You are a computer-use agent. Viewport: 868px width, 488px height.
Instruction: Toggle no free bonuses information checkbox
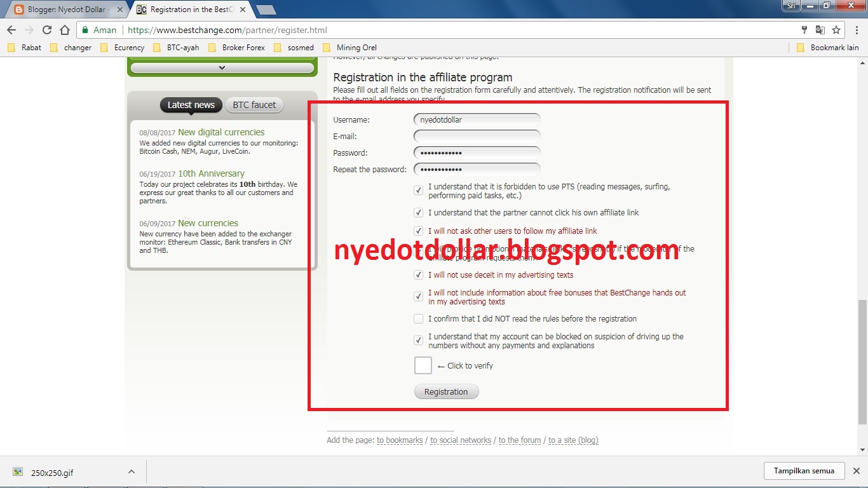coord(418,296)
